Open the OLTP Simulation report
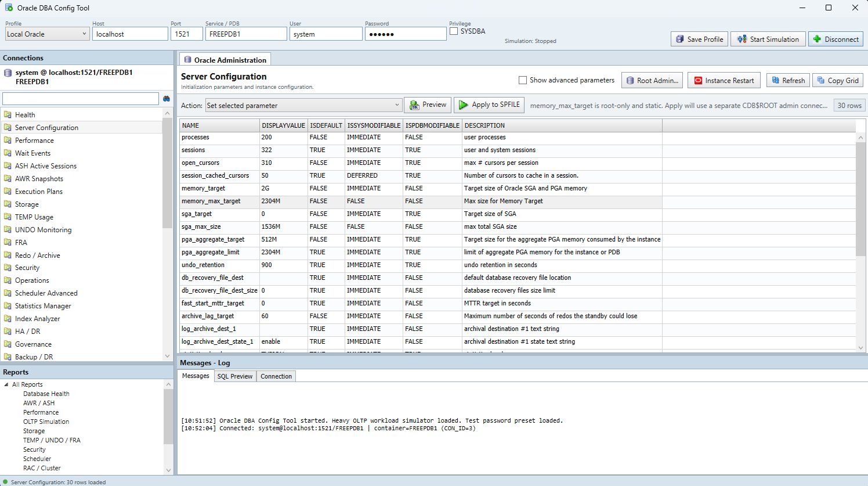Viewport: 868px width, 486px height. pyautogui.click(x=46, y=422)
